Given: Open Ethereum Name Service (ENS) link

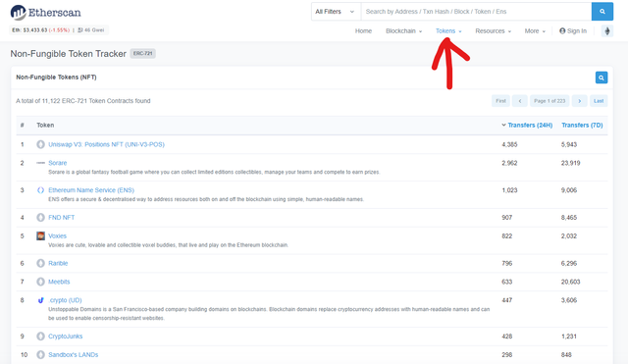Looking at the screenshot, I should click(x=91, y=190).
